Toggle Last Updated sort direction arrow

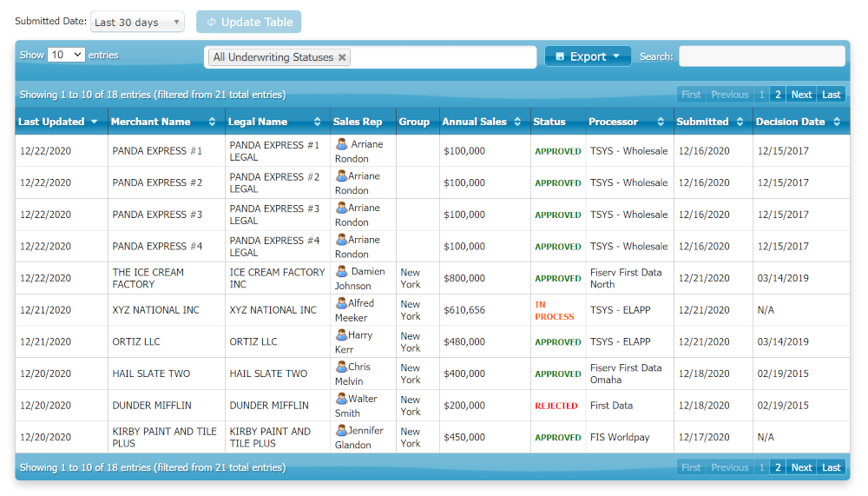tap(94, 122)
